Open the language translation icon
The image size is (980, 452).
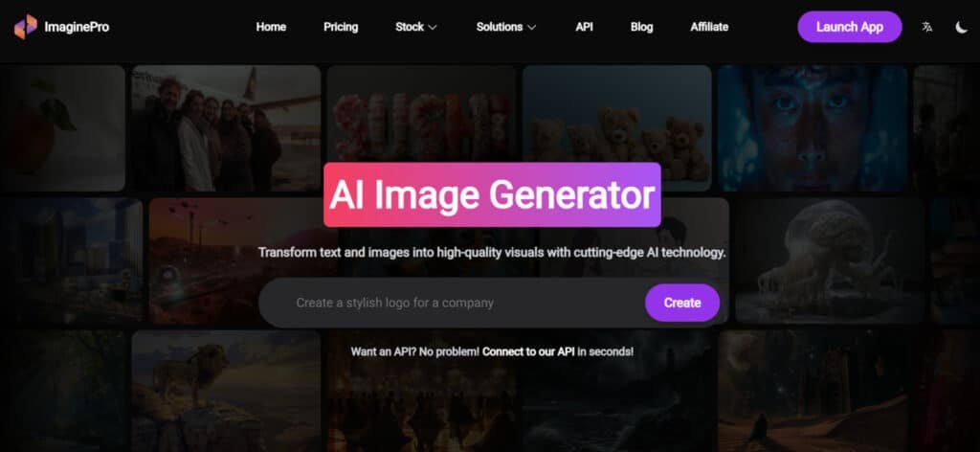[x=927, y=27]
